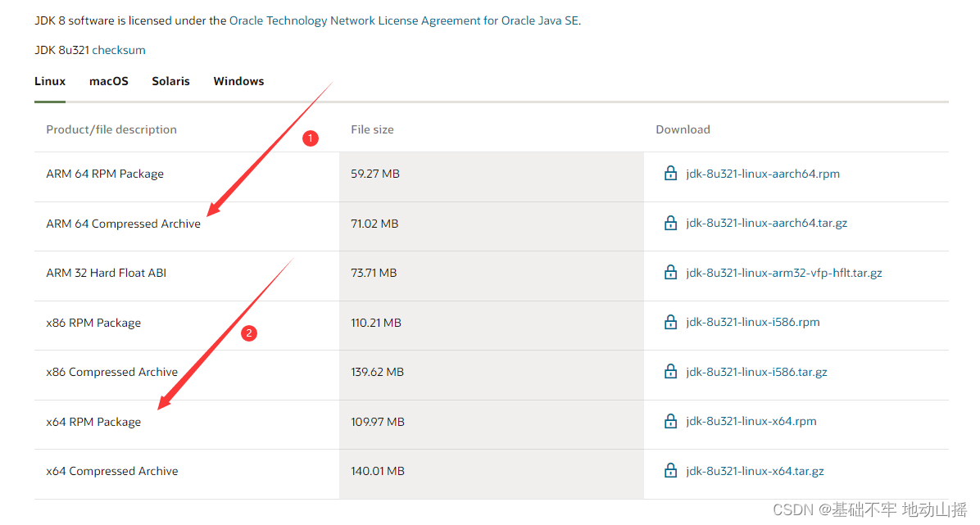Download jdk-8u321-linux-x64.tar.gz
This screenshot has height=525, width=980.
pos(755,471)
